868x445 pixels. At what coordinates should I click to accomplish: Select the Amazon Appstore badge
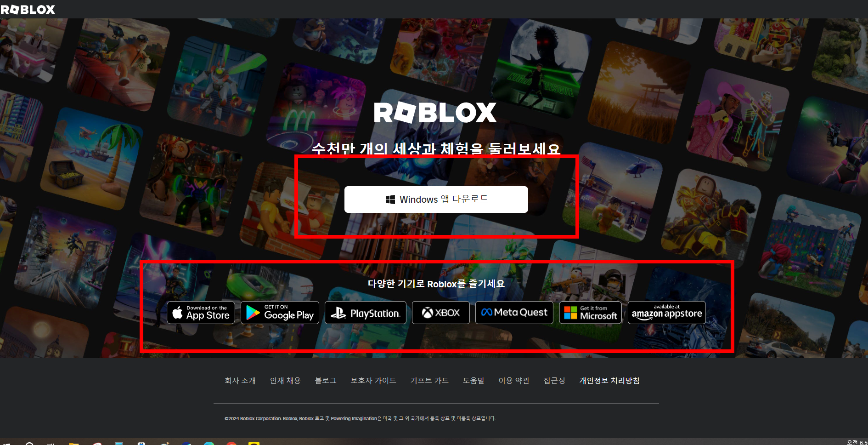point(666,313)
